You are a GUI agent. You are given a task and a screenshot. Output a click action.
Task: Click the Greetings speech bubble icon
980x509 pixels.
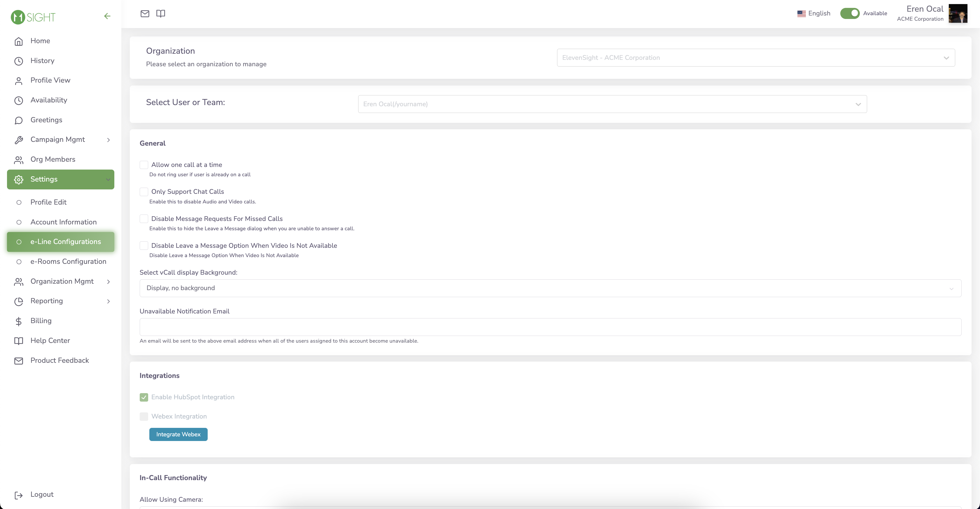coord(19,120)
